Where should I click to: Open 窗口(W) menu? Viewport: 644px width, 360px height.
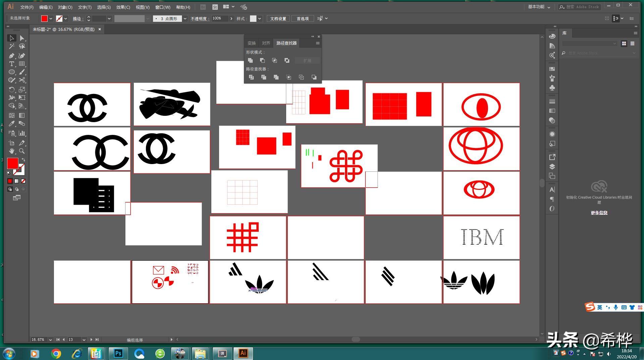click(x=163, y=7)
